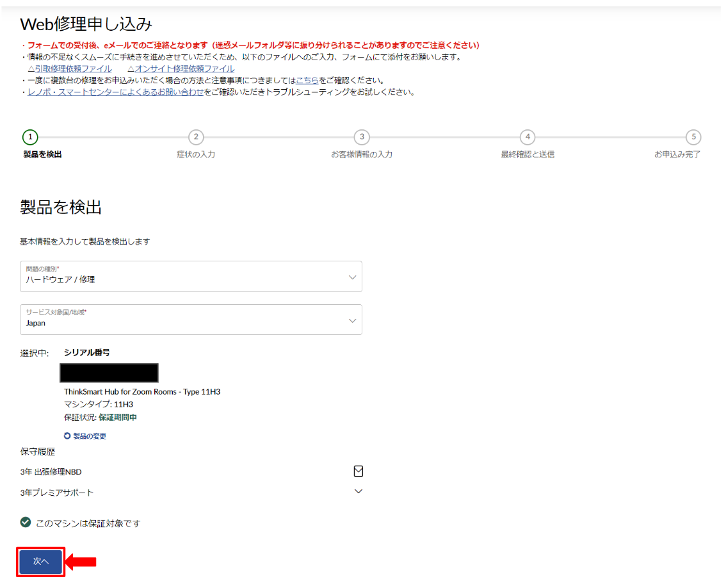Image resolution: width=726 pixels, height=588 pixels.
Task: Open the サービス対象国/地域 dropdown showing Japan
Action: [x=191, y=320]
